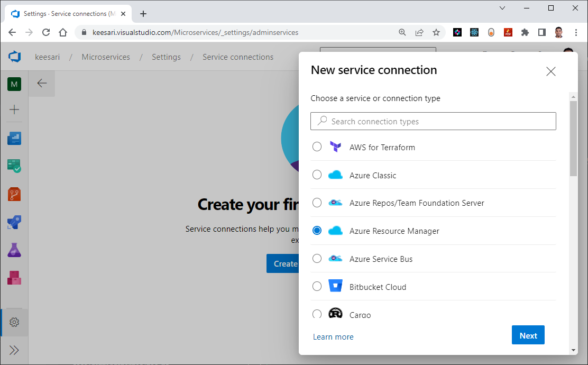Open Repos in the left sidebar
588x365 pixels.
tap(14, 194)
